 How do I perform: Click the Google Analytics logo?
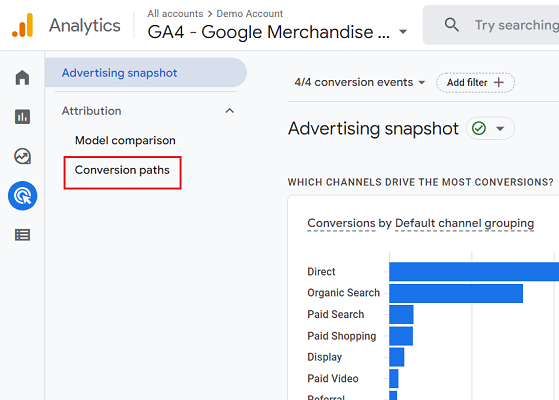coord(23,25)
